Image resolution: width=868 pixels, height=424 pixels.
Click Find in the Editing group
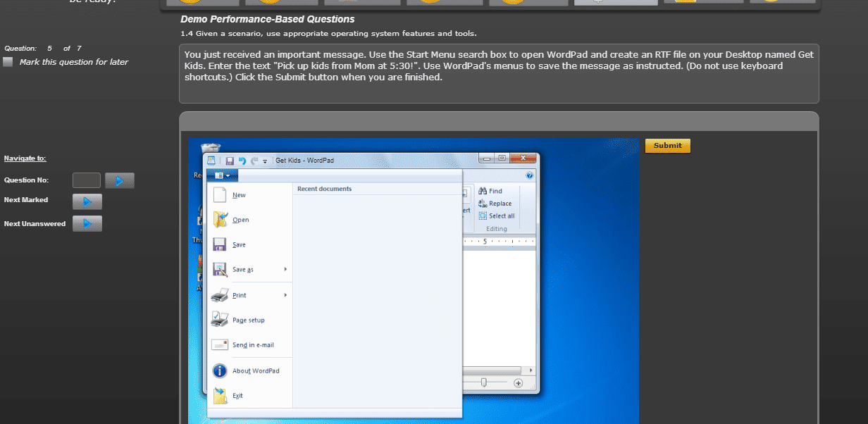[490, 191]
